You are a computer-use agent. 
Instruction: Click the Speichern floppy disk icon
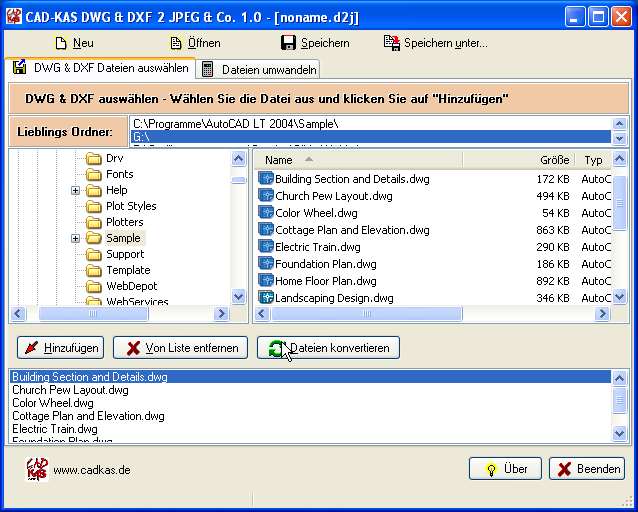(x=288, y=43)
